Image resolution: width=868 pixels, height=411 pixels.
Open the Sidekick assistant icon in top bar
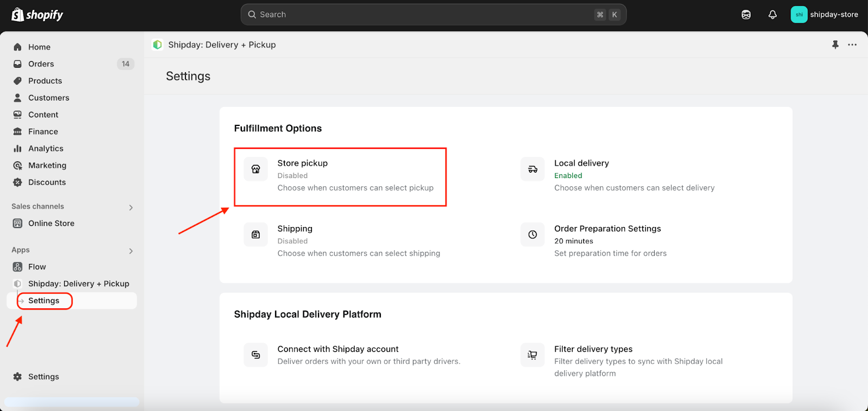746,15
